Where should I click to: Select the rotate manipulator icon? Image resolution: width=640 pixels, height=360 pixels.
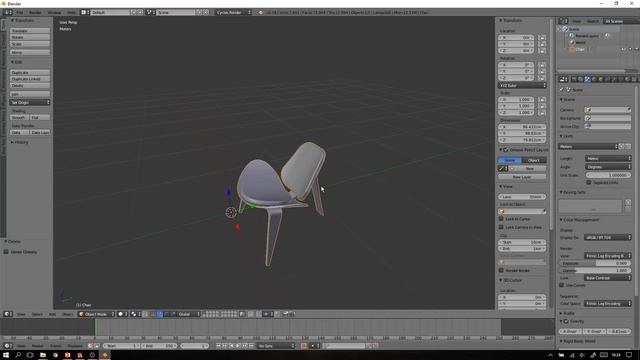pos(166,314)
